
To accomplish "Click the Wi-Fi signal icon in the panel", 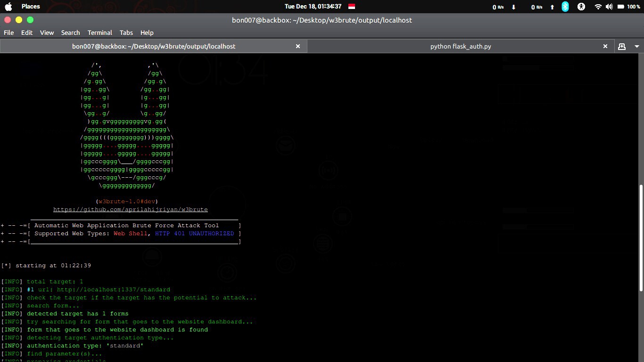I will point(598,7).
